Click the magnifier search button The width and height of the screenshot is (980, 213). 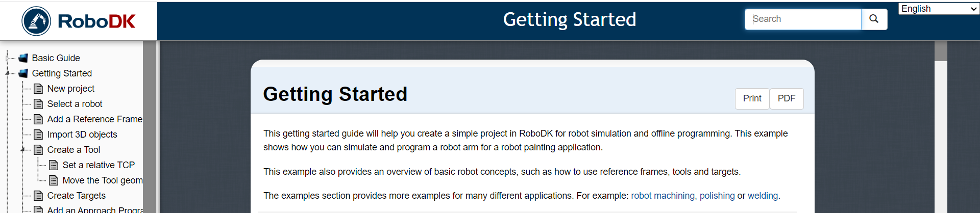point(874,19)
